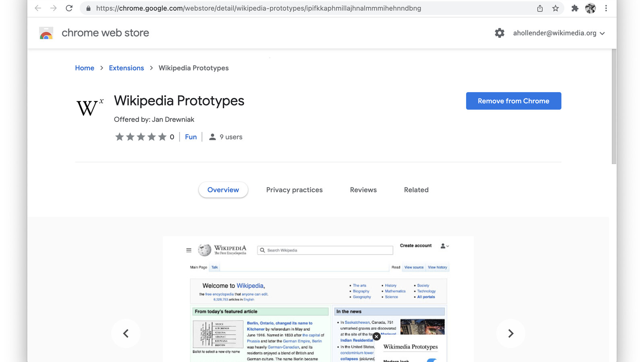The image size is (644, 362).
Task: Open the Chrome Web Store settings gear
Action: tap(500, 33)
